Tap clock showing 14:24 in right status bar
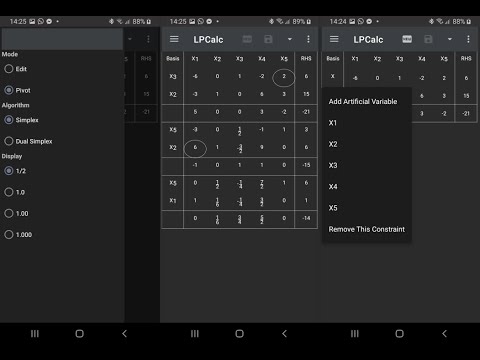The image size is (480, 360). click(338, 22)
